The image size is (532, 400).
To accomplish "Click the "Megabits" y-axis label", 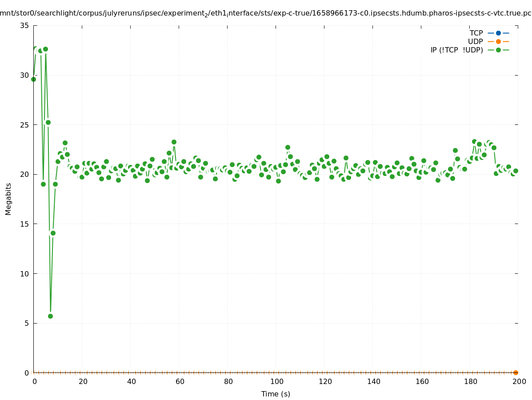I will (x=8, y=199).
